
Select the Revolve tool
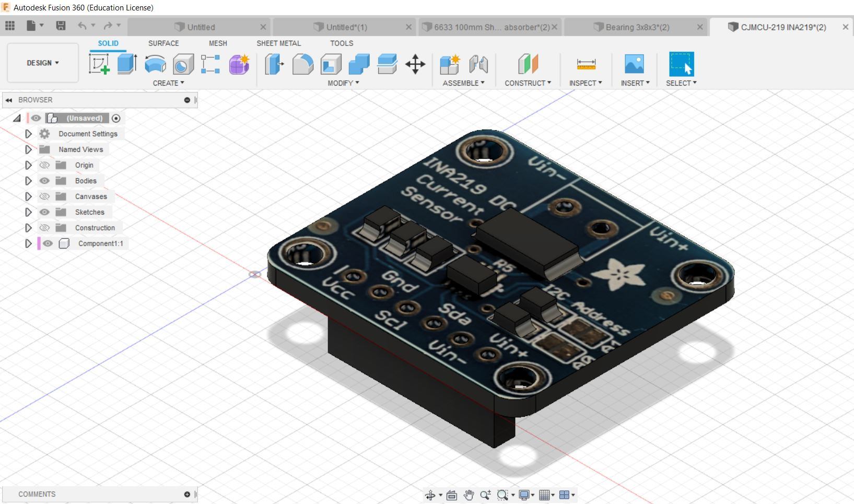155,64
